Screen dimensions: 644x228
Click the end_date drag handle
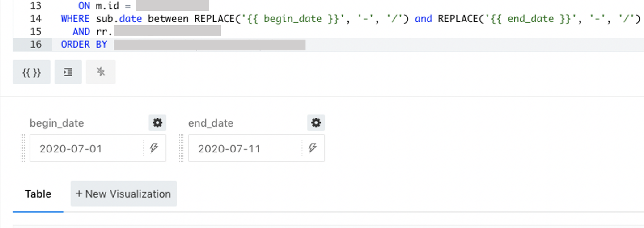click(182, 148)
